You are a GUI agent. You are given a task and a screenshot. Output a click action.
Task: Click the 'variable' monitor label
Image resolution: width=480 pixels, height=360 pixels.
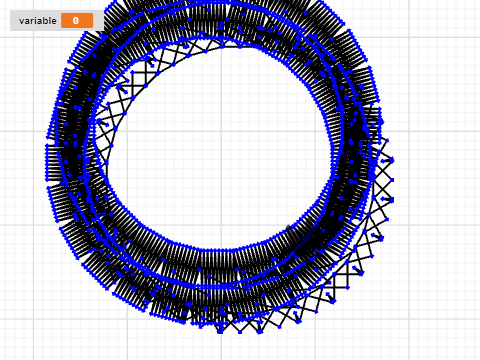click(38, 21)
